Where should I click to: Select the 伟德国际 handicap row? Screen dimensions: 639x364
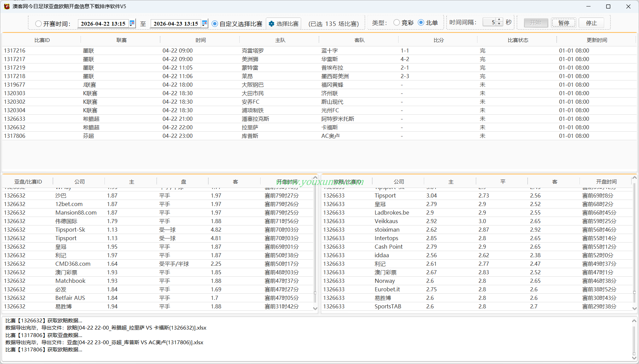coord(158,221)
